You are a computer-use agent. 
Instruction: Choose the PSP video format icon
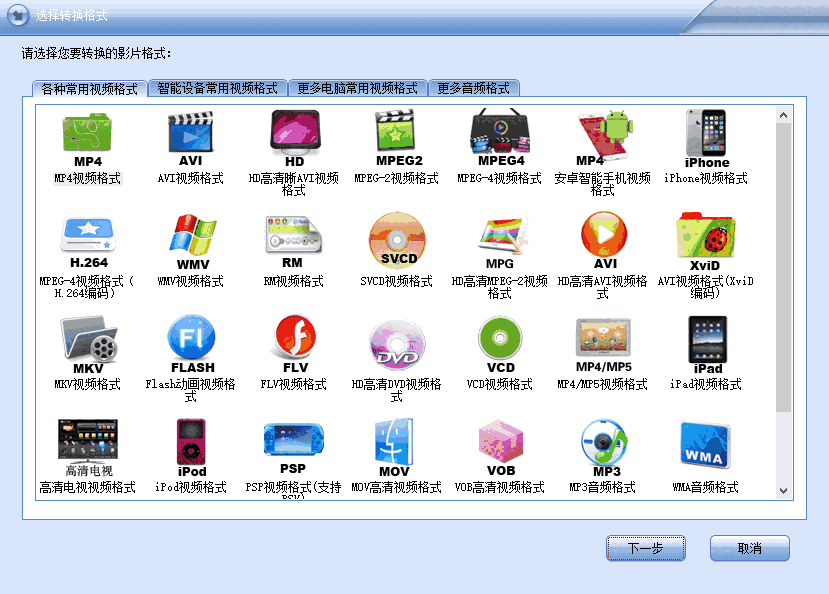pos(293,440)
